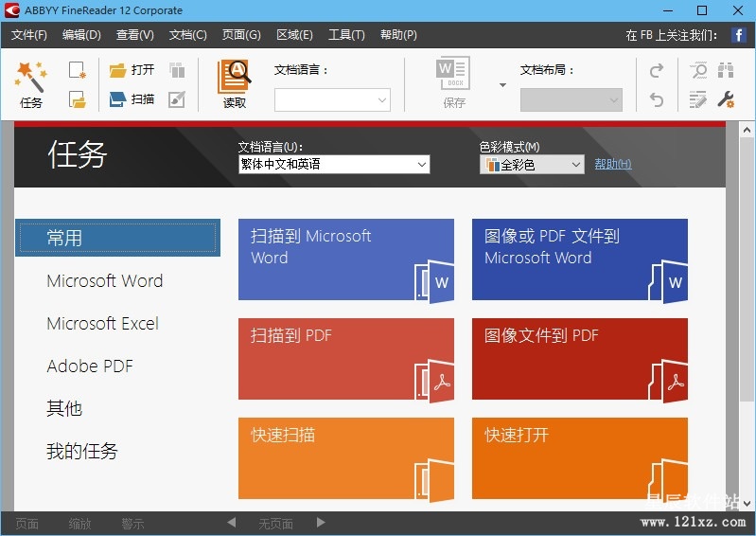
Task: Click the 页面 status bar button
Action: pos(27,524)
